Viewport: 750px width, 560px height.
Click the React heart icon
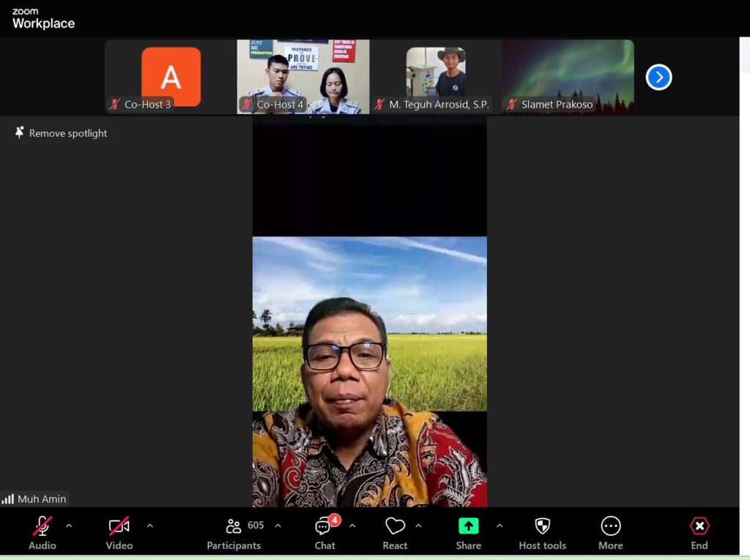pos(395,527)
